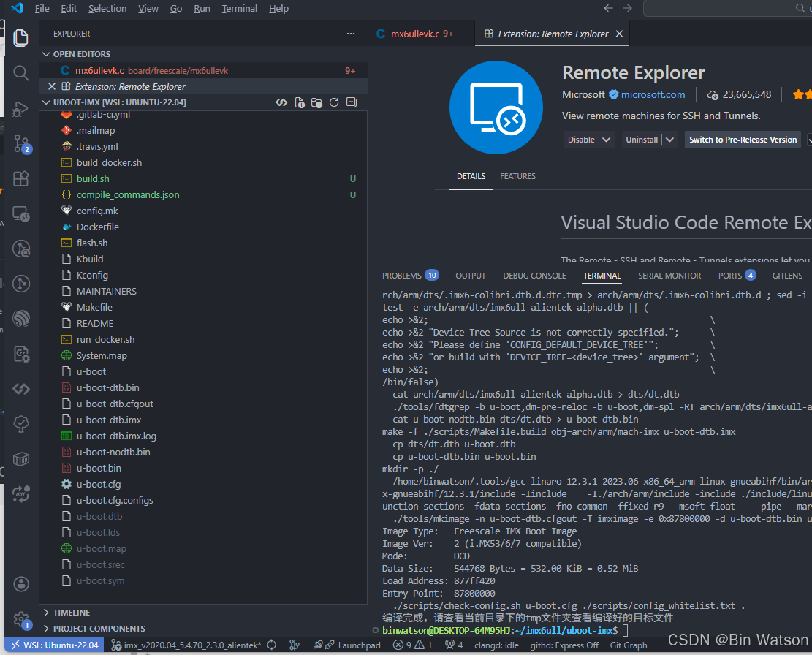Click the command center search box
This screenshot has width=812, height=655.
[x=727, y=8]
